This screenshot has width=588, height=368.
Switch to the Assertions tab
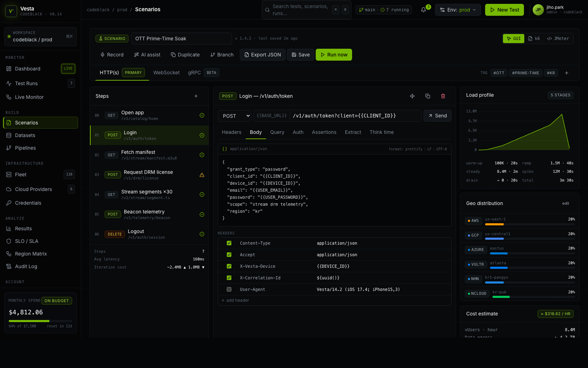coord(324,132)
